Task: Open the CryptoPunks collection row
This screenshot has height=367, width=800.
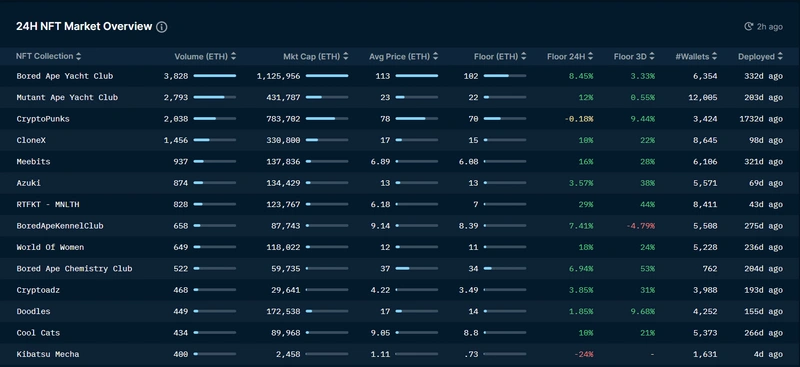Action: point(400,119)
